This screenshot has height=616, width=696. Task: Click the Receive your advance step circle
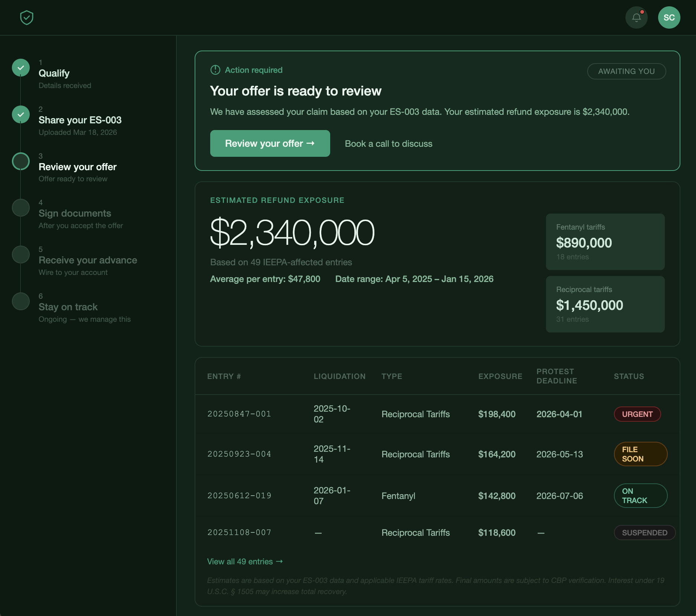pos(21,255)
